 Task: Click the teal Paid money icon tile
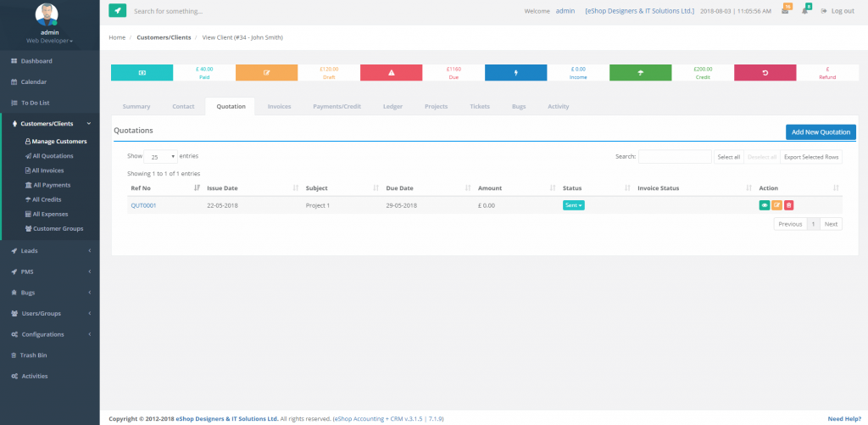pyautogui.click(x=142, y=73)
